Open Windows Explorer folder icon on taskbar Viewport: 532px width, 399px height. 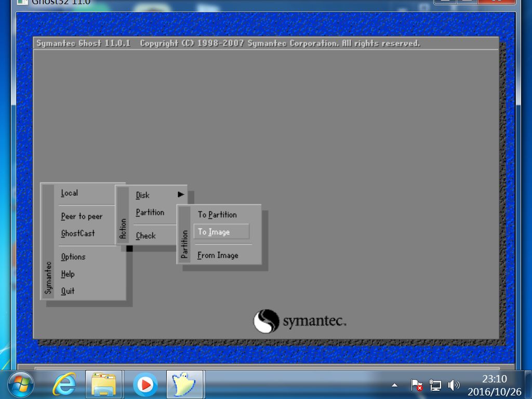pos(104,385)
